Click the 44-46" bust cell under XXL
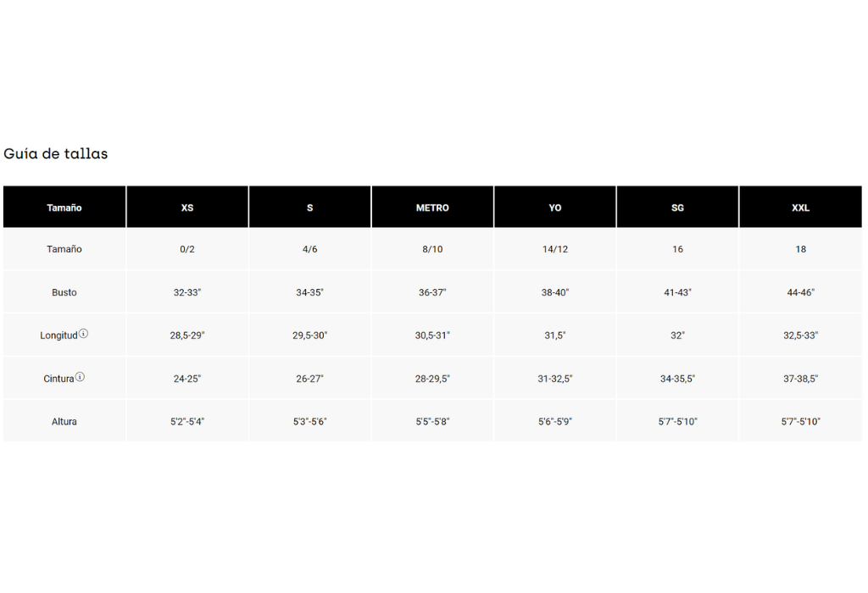 (800, 292)
